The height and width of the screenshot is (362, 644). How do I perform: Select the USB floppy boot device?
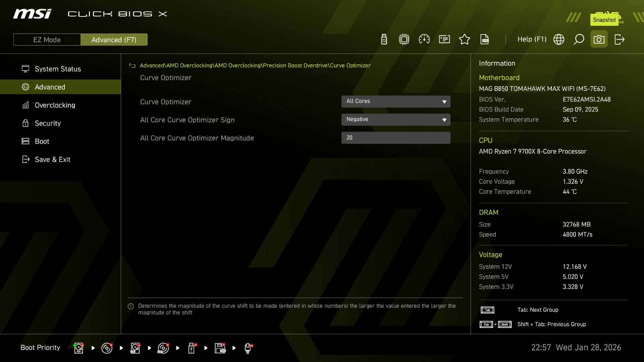pos(220,348)
